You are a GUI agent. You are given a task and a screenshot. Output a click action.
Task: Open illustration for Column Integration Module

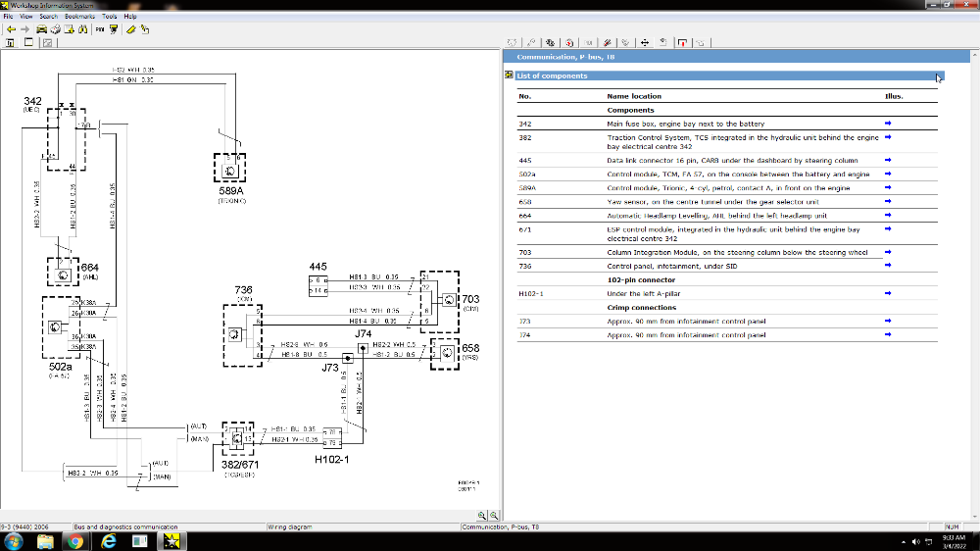point(888,252)
